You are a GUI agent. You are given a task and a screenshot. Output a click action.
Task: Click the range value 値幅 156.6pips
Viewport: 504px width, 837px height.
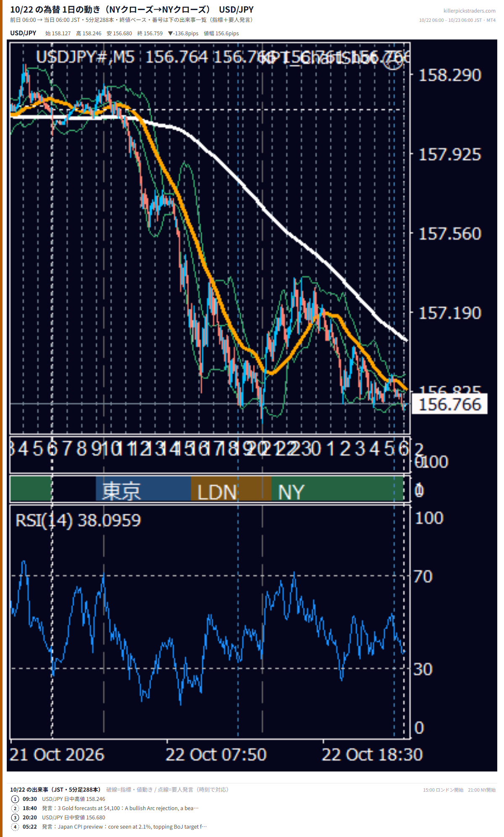click(x=221, y=33)
